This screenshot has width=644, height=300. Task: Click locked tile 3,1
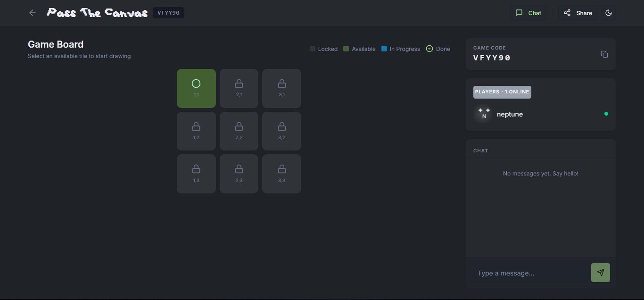point(281,88)
